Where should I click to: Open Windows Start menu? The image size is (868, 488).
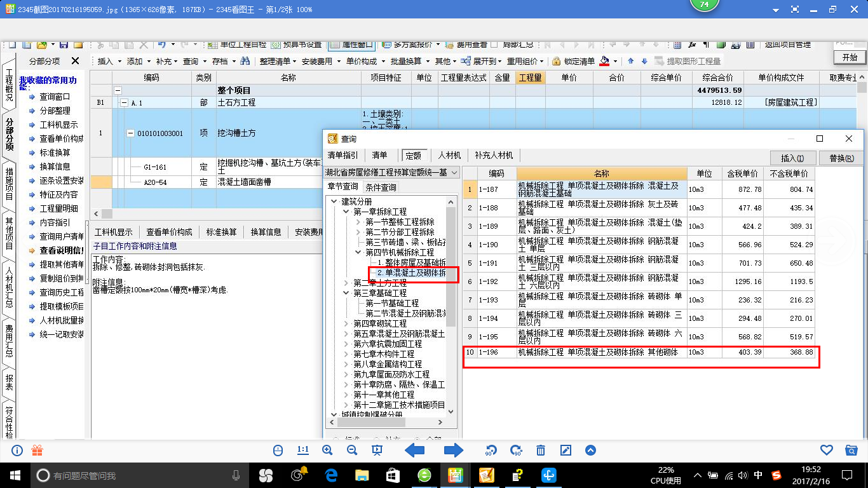[15, 475]
